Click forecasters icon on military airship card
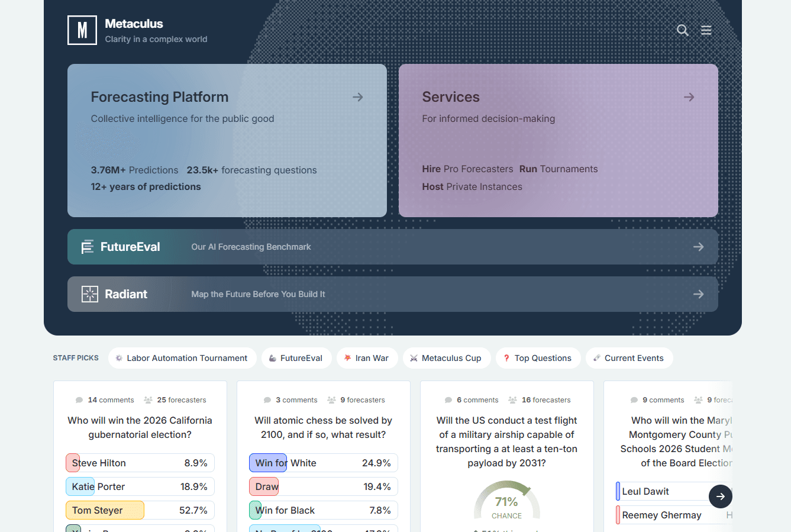 tap(512, 400)
